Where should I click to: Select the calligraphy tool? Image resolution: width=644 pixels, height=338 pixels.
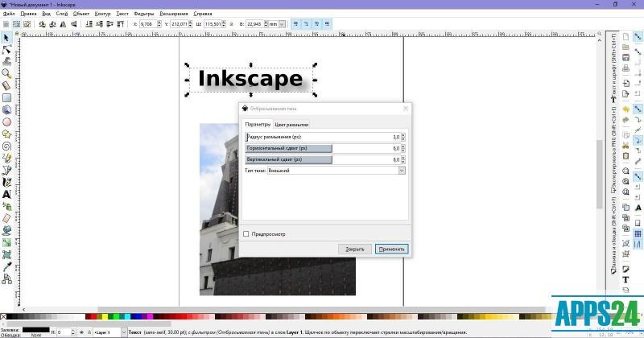click(6, 182)
